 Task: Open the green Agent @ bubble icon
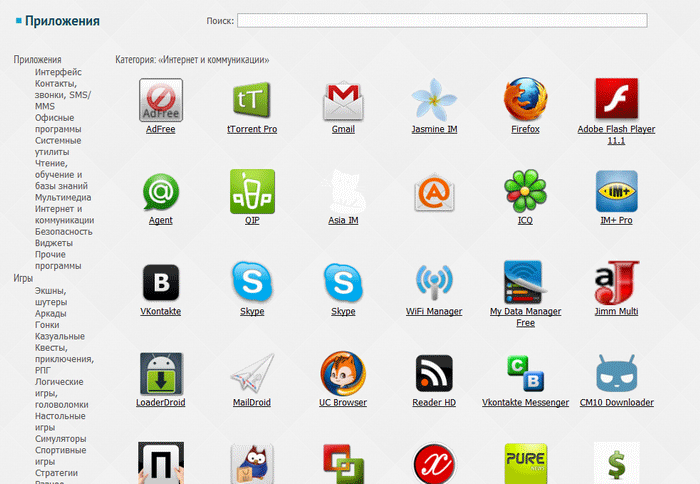[x=161, y=192]
